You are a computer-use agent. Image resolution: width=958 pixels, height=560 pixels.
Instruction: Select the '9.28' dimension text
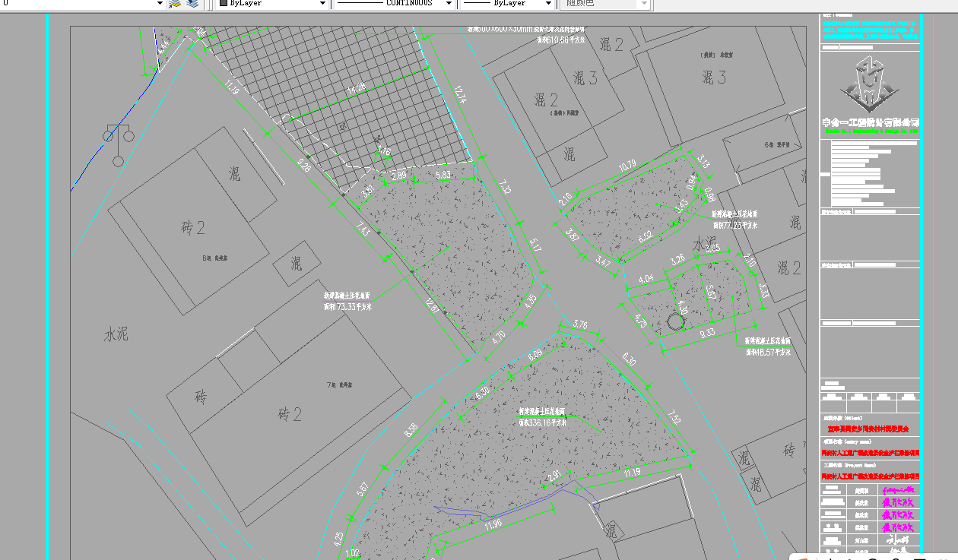[x=303, y=165]
